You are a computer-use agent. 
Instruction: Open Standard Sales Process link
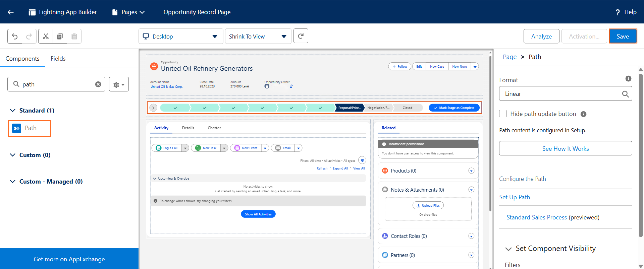[x=537, y=217]
